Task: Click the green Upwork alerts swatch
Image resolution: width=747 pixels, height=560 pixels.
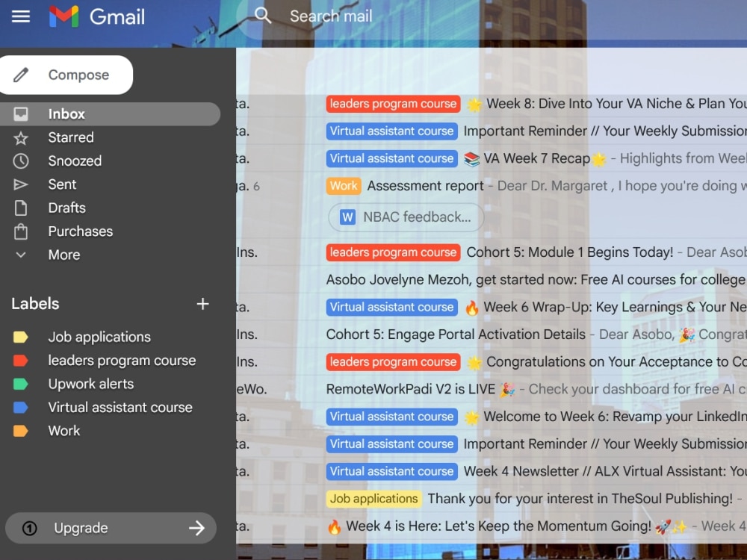Action: pos(20,384)
